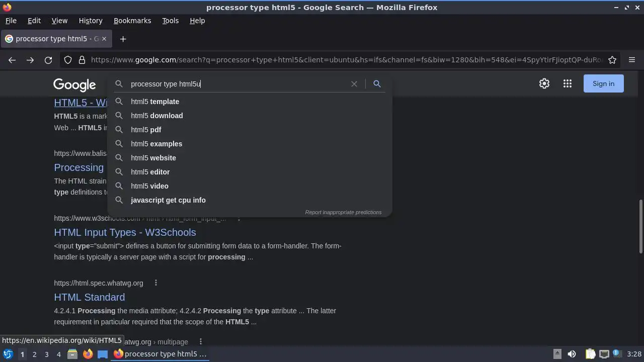
Task: Go to Google home via logo
Action: click(x=74, y=85)
